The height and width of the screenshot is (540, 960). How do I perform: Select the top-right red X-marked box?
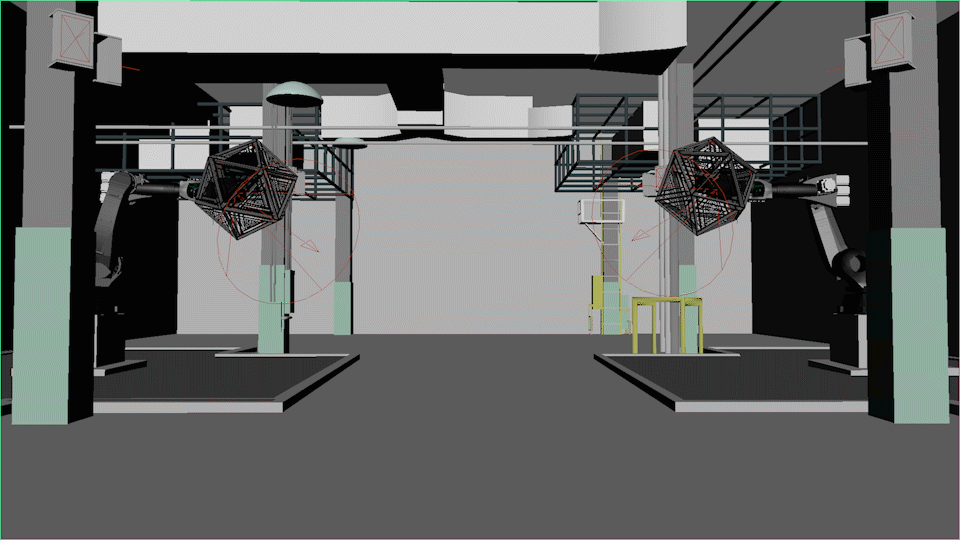[891, 39]
